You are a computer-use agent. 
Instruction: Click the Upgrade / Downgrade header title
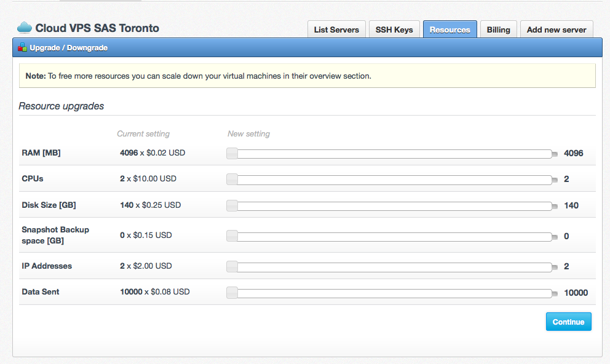pos(68,48)
